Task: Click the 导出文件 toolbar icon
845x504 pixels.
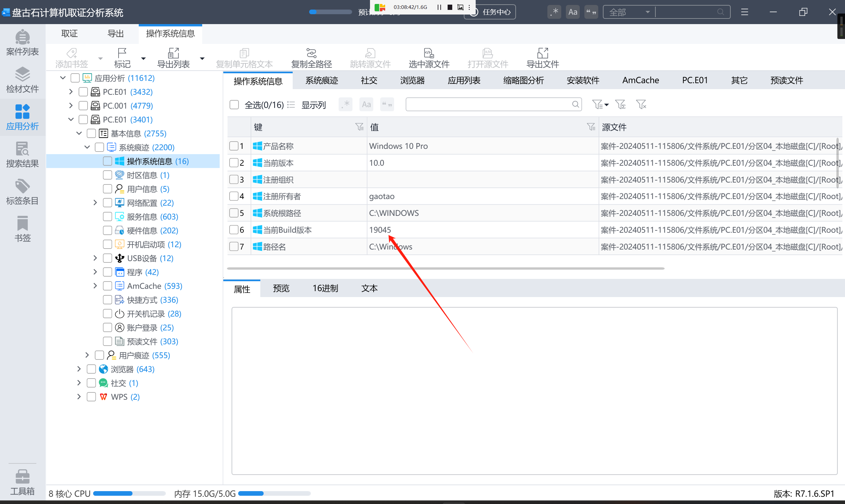Action: [x=542, y=58]
